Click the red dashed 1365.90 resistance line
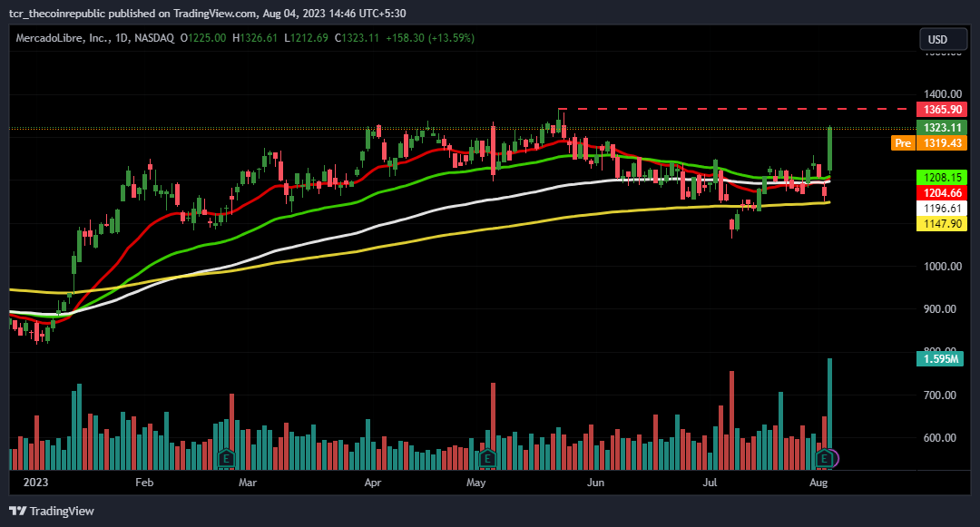The image size is (980, 527). pyautogui.click(x=734, y=109)
